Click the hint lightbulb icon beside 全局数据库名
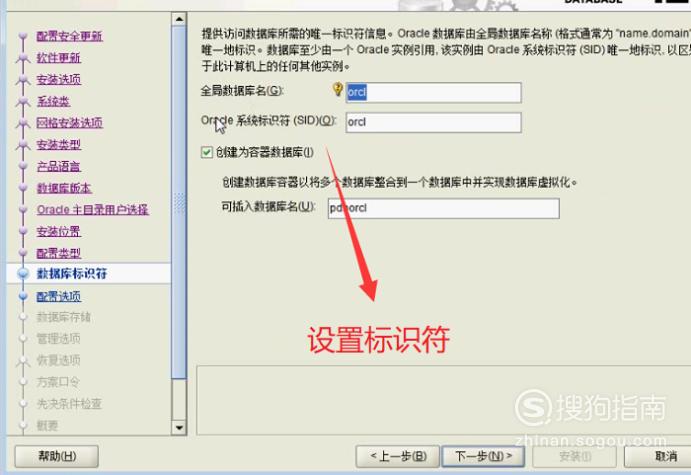 pos(338,89)
